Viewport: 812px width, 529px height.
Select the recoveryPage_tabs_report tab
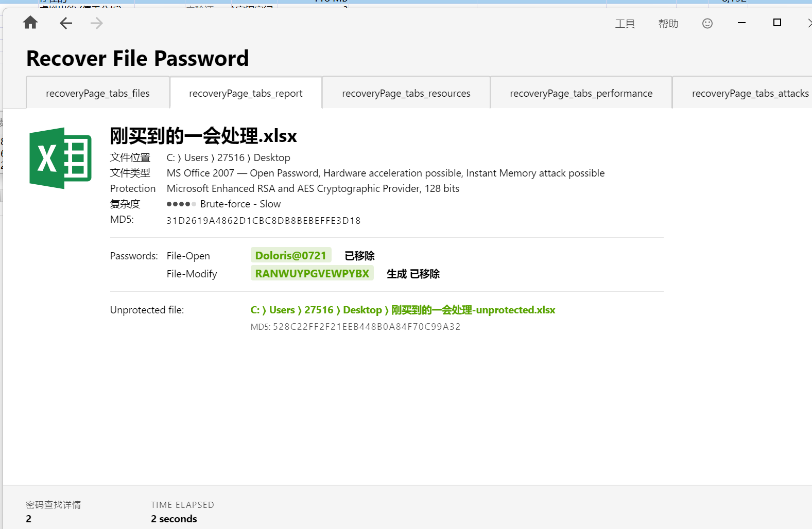tap(246, 93)
